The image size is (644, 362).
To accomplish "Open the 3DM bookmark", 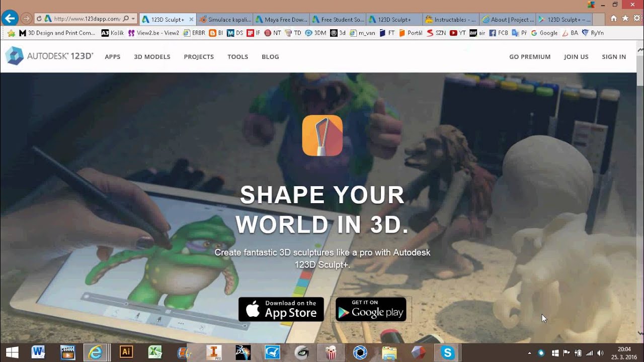I will tap(315, 33).
